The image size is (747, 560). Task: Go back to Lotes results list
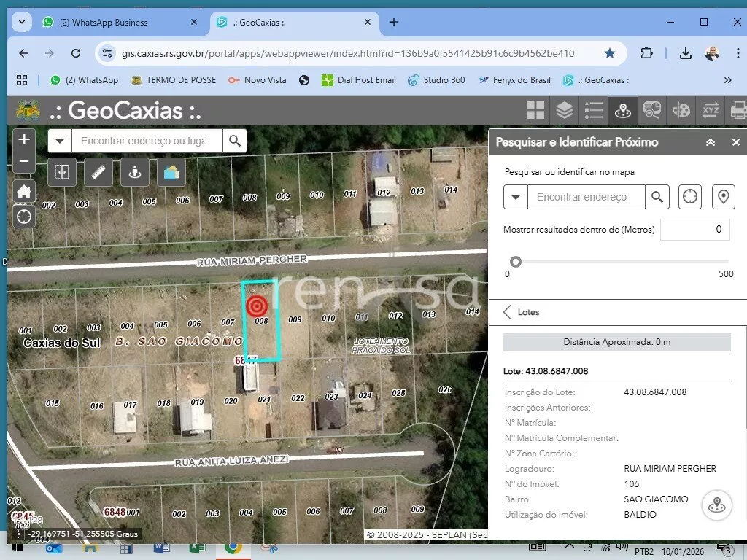pos(508,312)
